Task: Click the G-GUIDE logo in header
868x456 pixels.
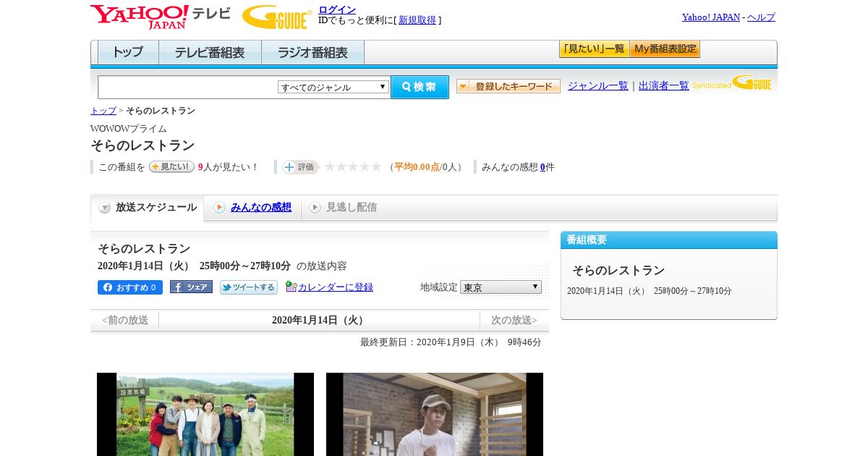Action: click(277, 17)
